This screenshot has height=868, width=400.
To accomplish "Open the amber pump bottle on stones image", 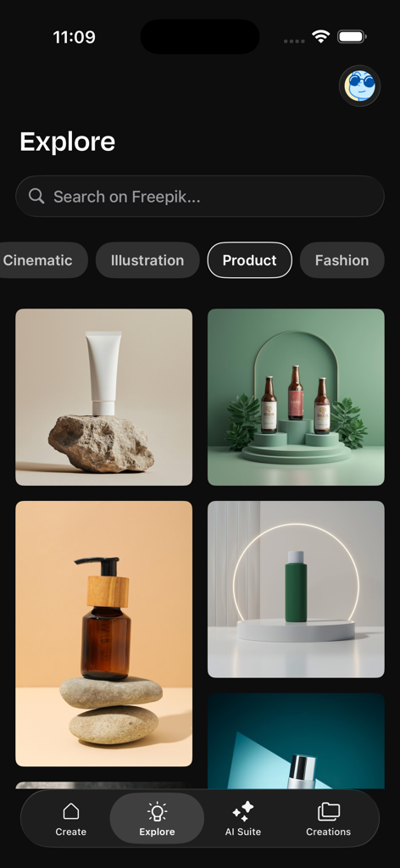I will 104,633.
